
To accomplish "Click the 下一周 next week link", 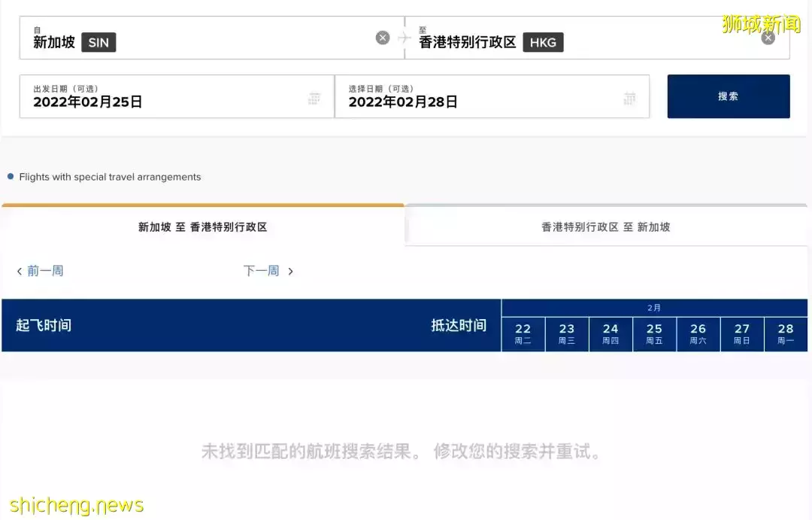I will (261, 271).
